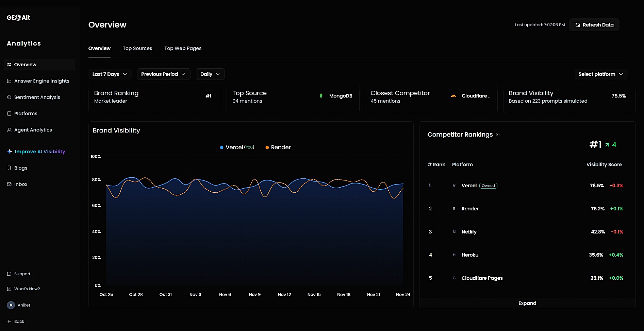644x331 pixels.
Task: Toggle Render series in chart legend
Action: coord(278,147)
